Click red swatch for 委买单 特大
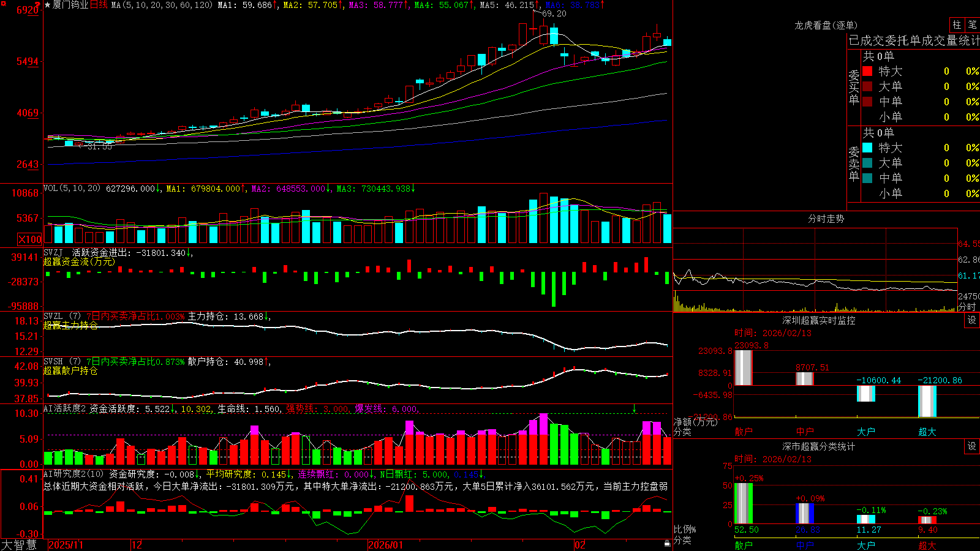Viewport: 980px width, 551px height. [867, 71]
